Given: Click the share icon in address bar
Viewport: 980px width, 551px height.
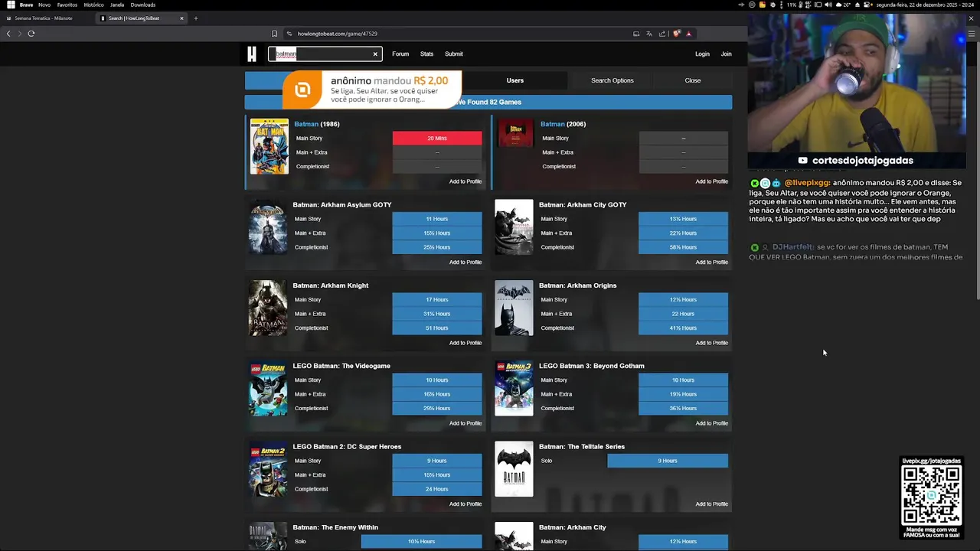Looking at the screenshot, I should tap(661, 34).
